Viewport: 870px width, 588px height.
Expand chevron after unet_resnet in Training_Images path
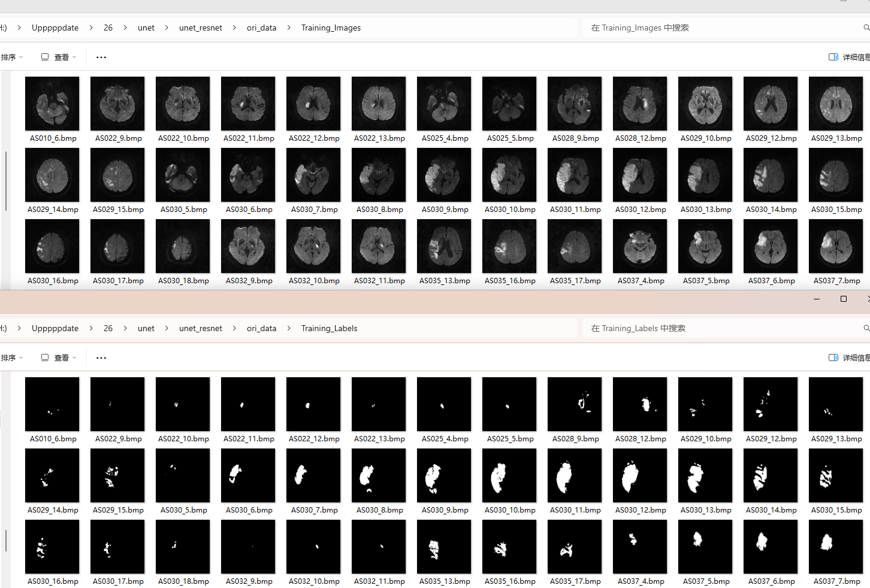(x=234, y=28)
